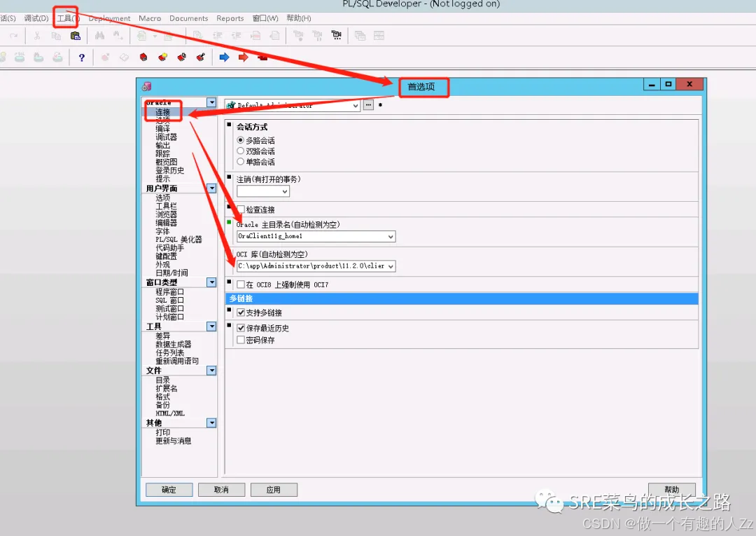This screenshot has height=536, width=756.
Task: Collapse the 文件 category arrow
Action: pos(211,370)
